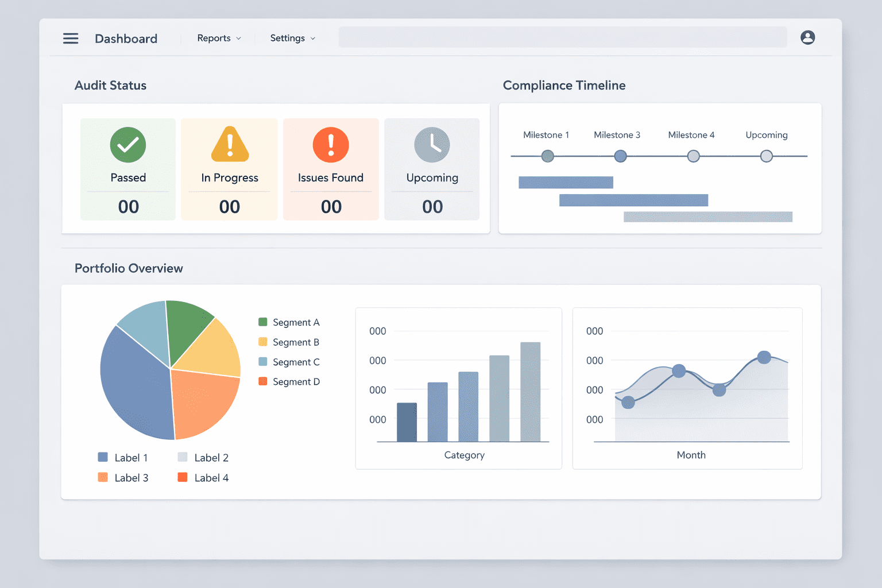Viewport: 882px width, 588px height.
Task: Select the Milestone 1 timeline marker
Action: click(x=548, y=156)
